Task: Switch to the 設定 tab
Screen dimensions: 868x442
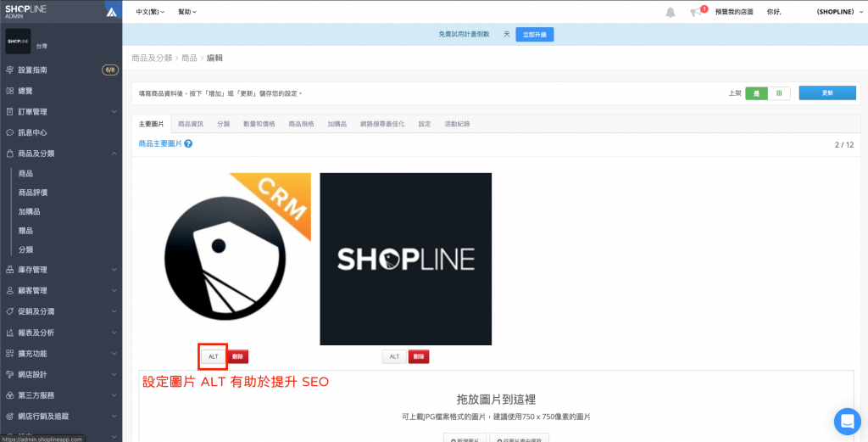Action: 425,124
